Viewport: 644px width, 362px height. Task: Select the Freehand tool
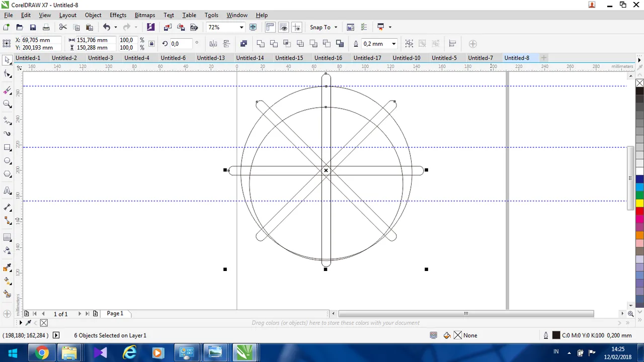click(8, 121)
